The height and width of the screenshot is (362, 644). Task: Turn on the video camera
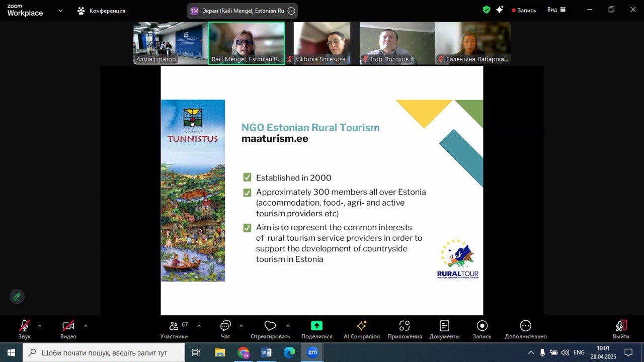click(x=68, y=326)
